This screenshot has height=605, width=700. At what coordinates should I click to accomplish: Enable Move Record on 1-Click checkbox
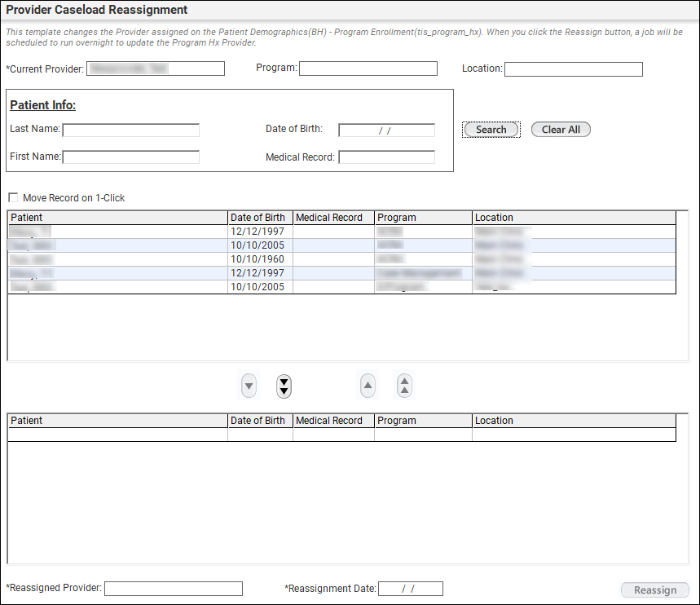coord(13,197)
